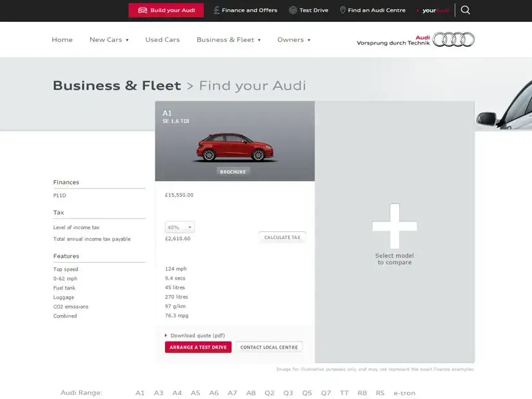Select the Q7 link in Audi Range
Screen dimensions: 532x399
coord(326,393)
